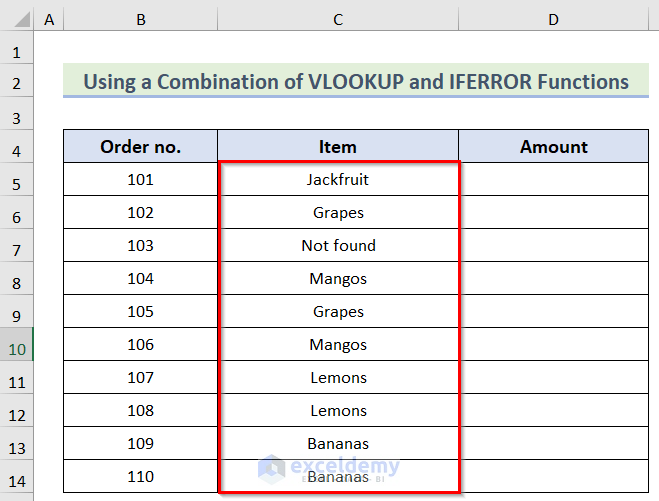
Task: Select the Lemons cell for order 107
Action: pyautogui.click(x=338, y=378)
